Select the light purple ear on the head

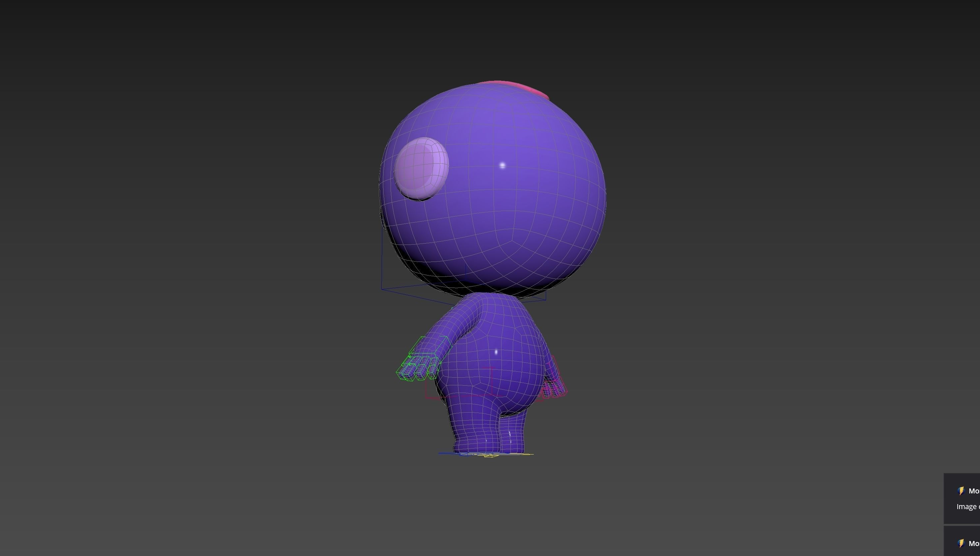422,168
